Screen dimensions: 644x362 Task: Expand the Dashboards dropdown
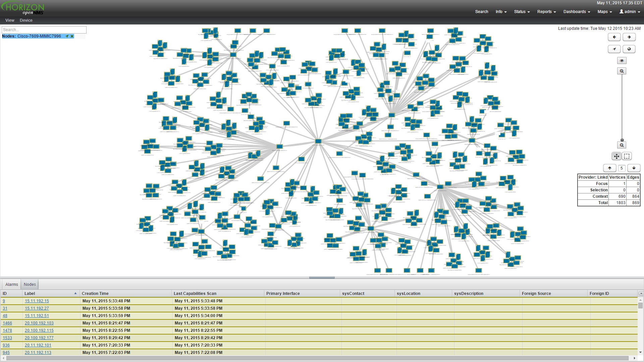tap(577, 12)
